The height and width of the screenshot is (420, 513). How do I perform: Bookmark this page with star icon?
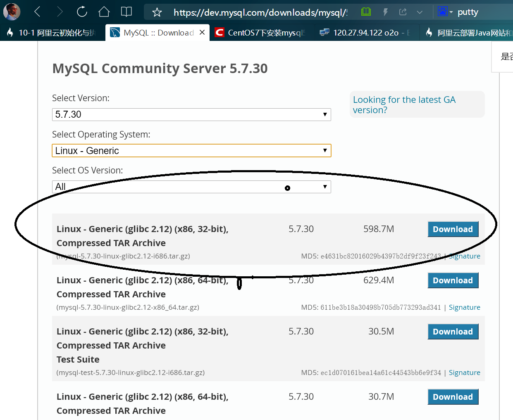[157, 12]
